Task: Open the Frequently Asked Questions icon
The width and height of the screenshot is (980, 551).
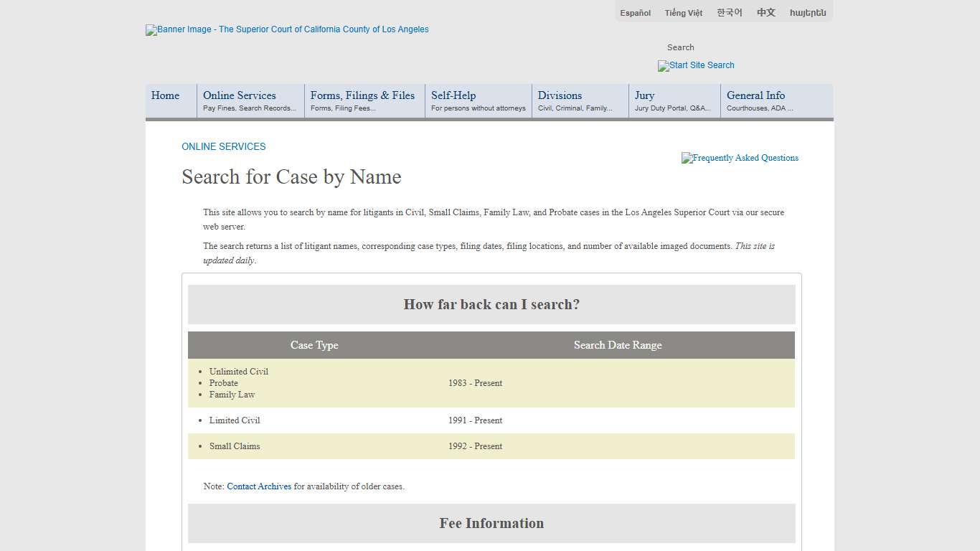Action: [x=740, y=158]
